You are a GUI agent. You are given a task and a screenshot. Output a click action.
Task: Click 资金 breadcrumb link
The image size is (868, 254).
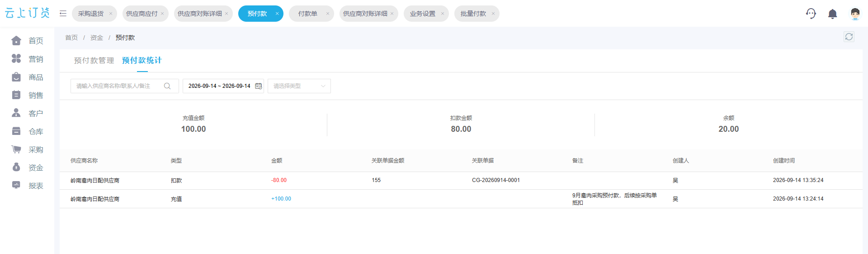pos(97,38)
